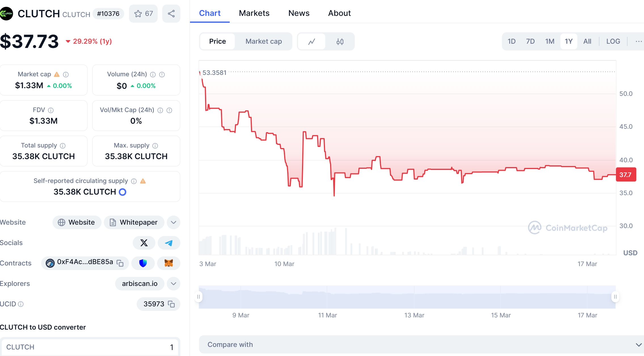Click the chart range navigator area

coord(407,297)
